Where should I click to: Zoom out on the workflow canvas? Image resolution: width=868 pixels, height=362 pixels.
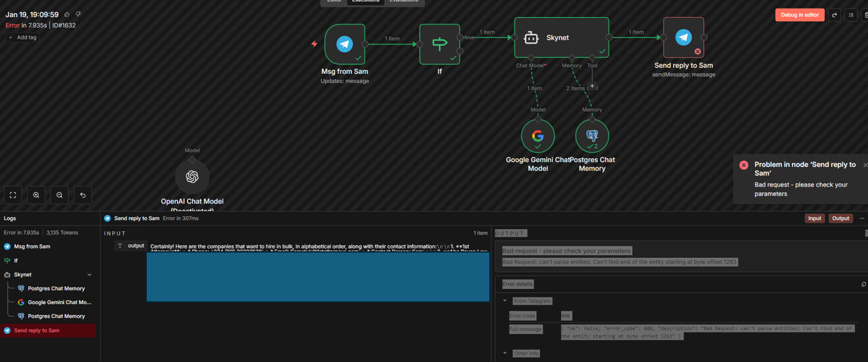[x=59, y=195]
